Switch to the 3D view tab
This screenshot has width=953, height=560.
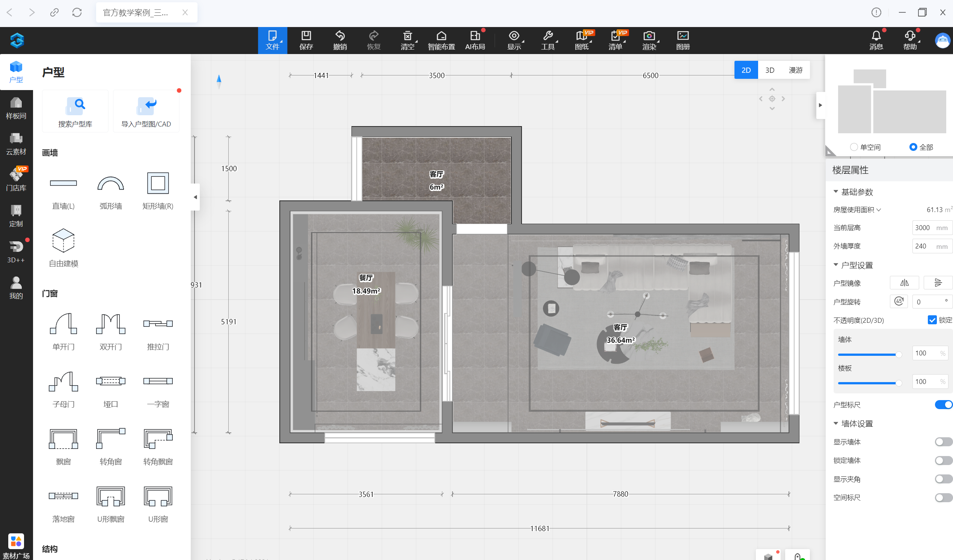[x=769, y=70]
